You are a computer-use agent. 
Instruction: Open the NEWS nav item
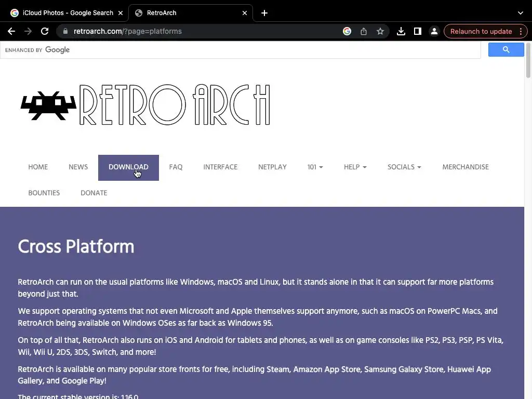tap(78, 167)
